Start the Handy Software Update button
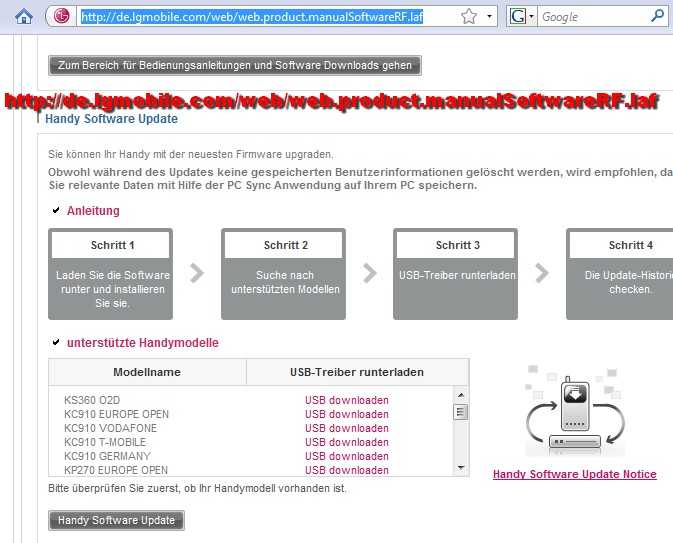 click(x=116, y=520)
